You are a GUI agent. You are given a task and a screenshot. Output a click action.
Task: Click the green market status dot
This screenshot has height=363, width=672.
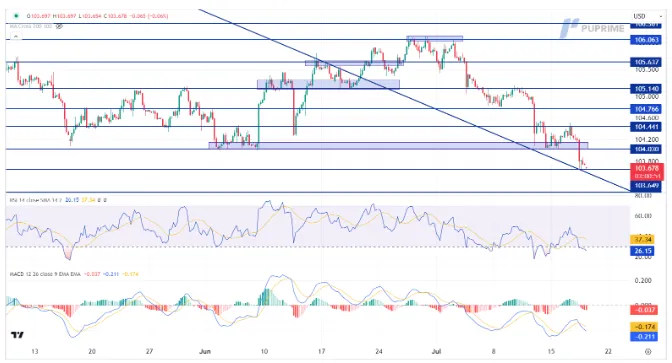[16, 16]
